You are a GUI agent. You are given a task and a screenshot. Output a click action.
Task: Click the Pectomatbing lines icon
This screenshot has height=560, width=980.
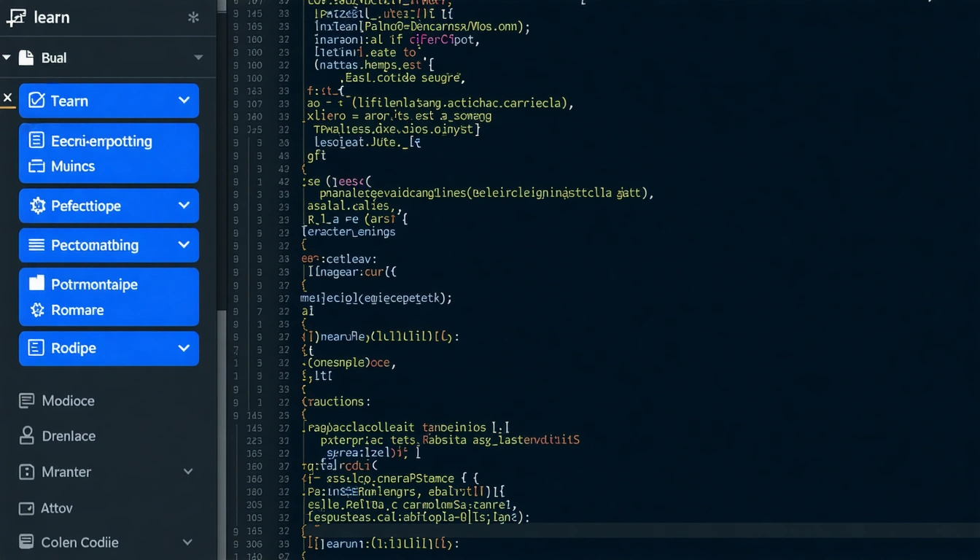(x=36, y=245)
